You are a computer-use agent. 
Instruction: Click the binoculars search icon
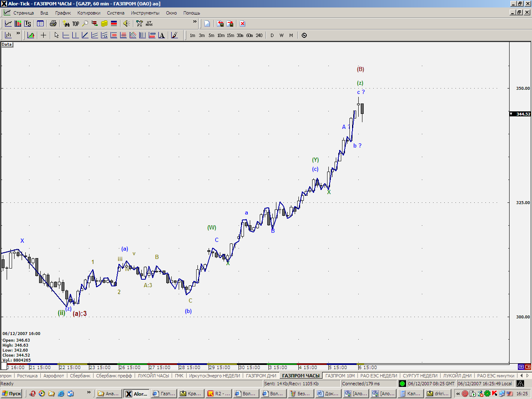pos(66,24)
